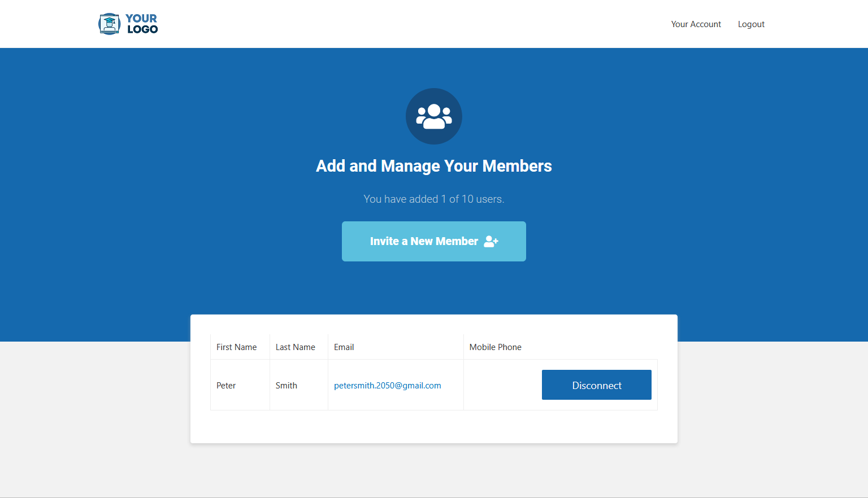This screenshot has width=868, height=498.
Task: Click the 'You have added 1 of 10 users' text
Action: pos(433,199)
